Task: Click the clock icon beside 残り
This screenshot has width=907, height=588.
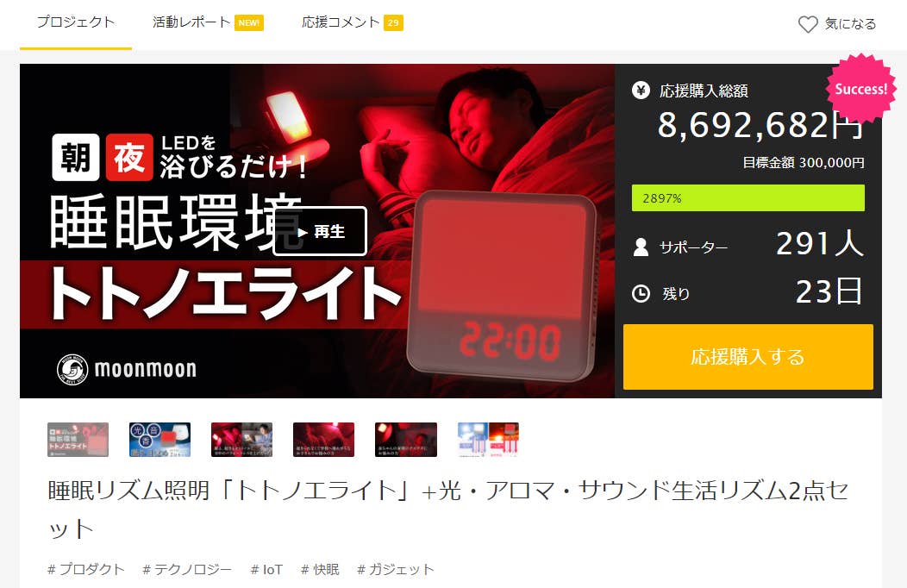Action: point(641,294)
